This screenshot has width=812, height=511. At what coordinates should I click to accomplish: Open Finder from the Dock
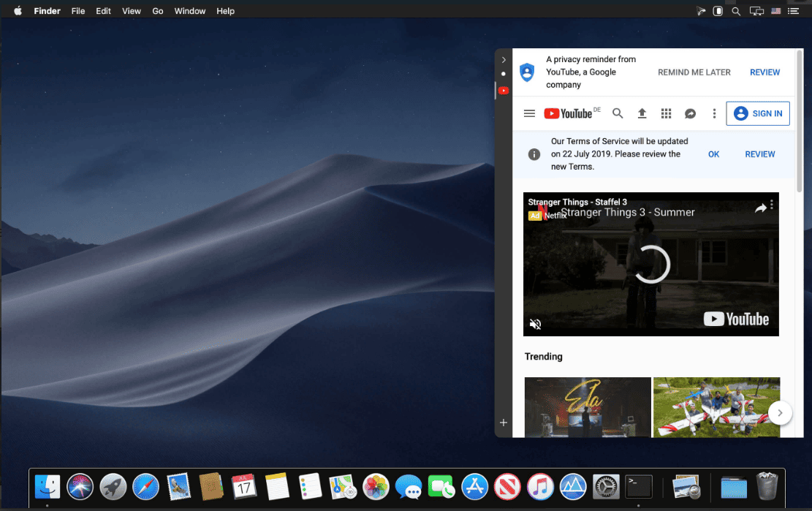47,487
